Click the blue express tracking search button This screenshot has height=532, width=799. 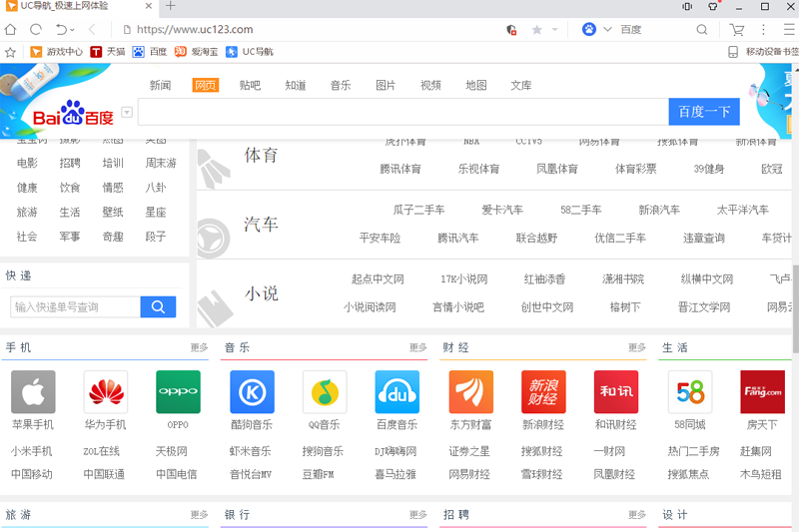click(x=158, y=306)
